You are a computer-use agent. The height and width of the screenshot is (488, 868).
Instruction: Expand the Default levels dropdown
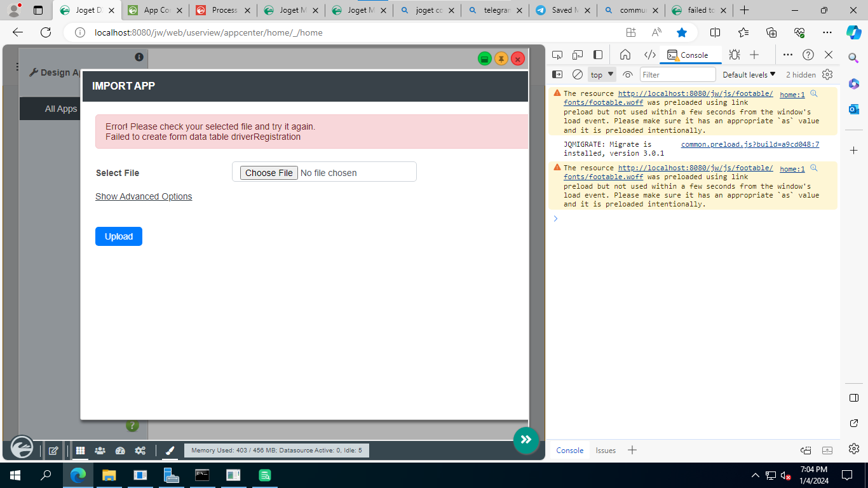749,74
